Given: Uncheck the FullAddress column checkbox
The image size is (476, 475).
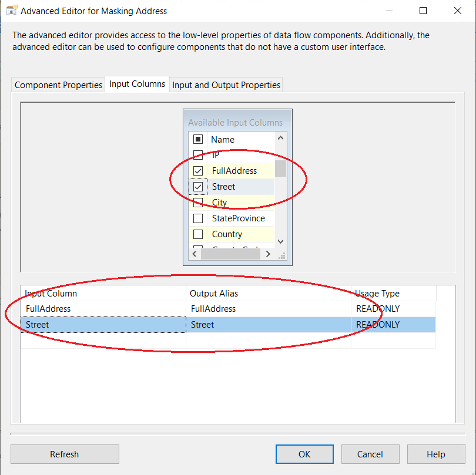Looking at the screenshot, I should 198,171.
